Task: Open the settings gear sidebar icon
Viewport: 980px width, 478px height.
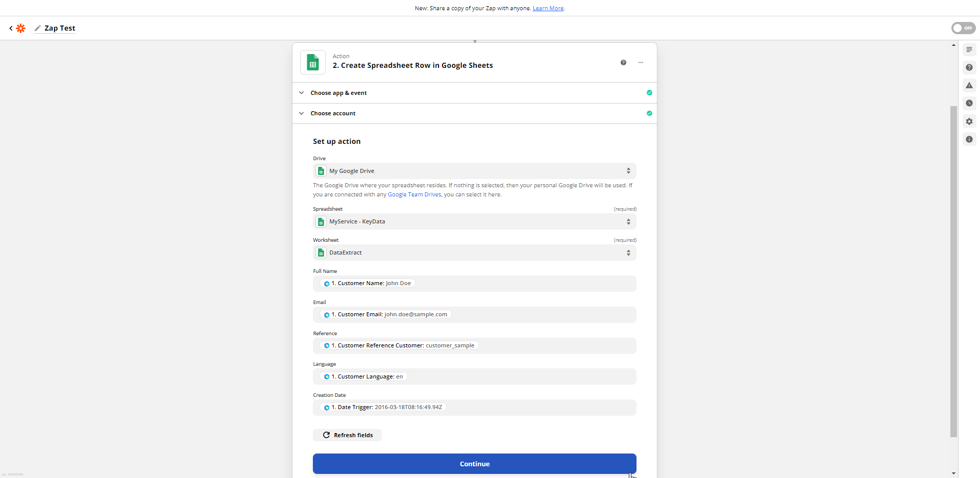Action: coord(969,121)
